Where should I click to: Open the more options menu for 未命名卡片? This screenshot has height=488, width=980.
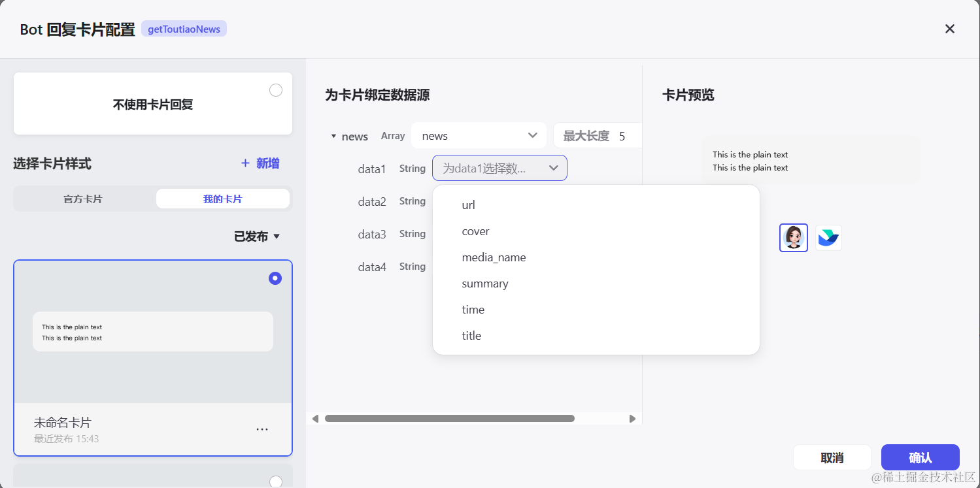pyautogui.click(x=262, y=429)
